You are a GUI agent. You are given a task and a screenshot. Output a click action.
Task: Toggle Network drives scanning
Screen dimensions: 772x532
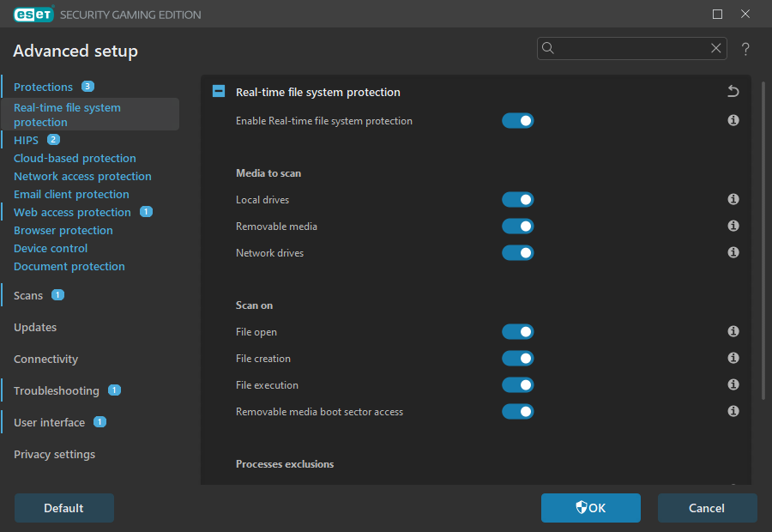[518, 252]
